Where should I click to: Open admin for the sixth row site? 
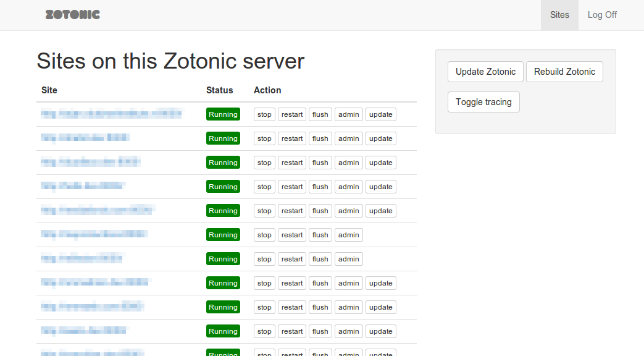[x=349, y=235]
